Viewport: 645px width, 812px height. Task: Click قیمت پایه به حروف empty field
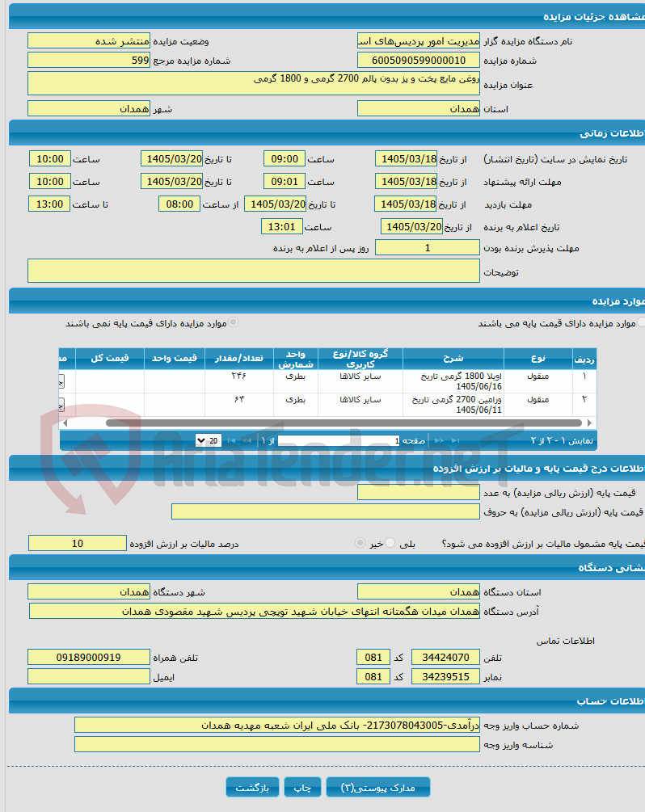[326, 511]
